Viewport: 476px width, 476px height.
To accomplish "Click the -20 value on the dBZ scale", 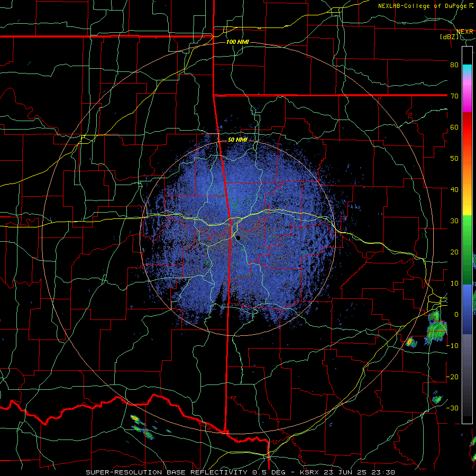I will click(x=452, y=377).
